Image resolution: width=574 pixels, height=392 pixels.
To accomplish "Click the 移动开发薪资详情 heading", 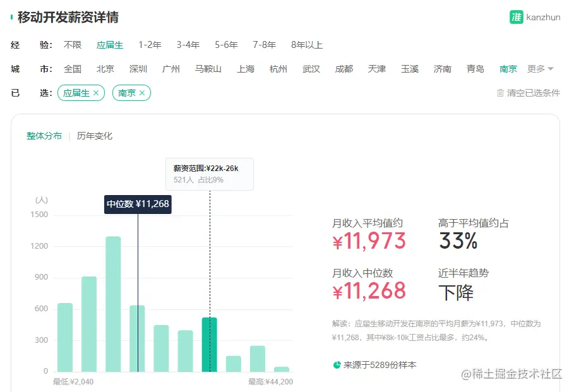I will (x=68, y=17).
